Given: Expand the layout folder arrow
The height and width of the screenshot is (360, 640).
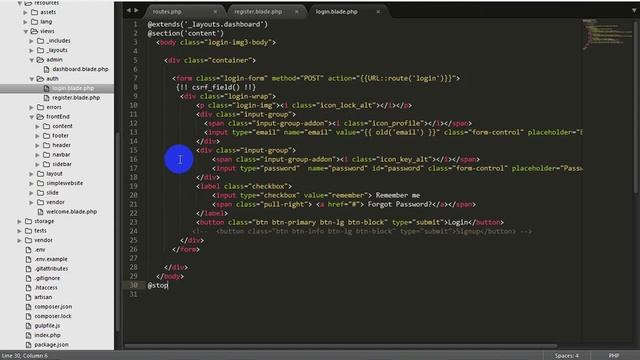Looking at the screenshot, I should coord(31,174).
